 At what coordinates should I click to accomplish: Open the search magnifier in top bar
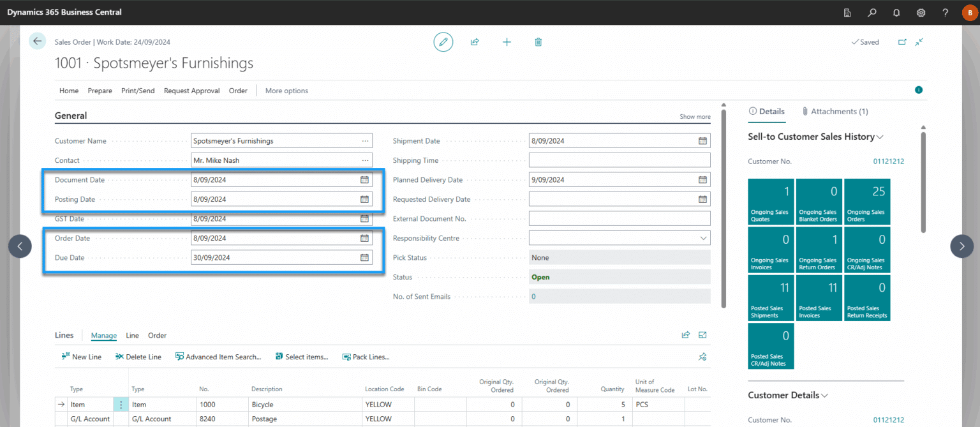[872, 13]
